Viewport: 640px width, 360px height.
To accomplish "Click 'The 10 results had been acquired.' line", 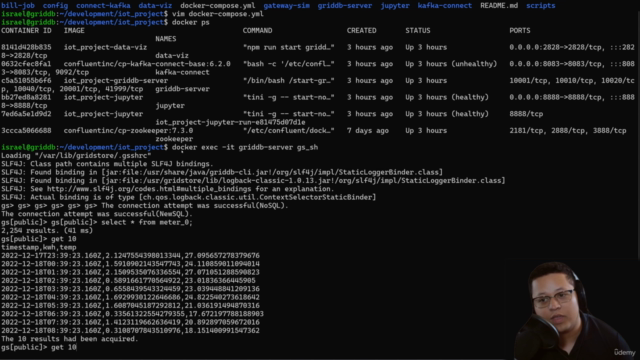I will point(70,339).
